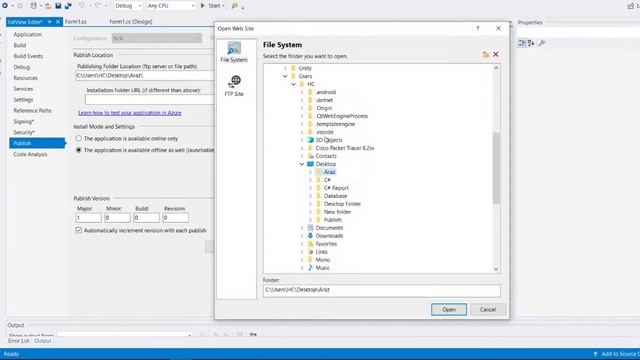Select the Publish folder in tree

click(333, 220)
